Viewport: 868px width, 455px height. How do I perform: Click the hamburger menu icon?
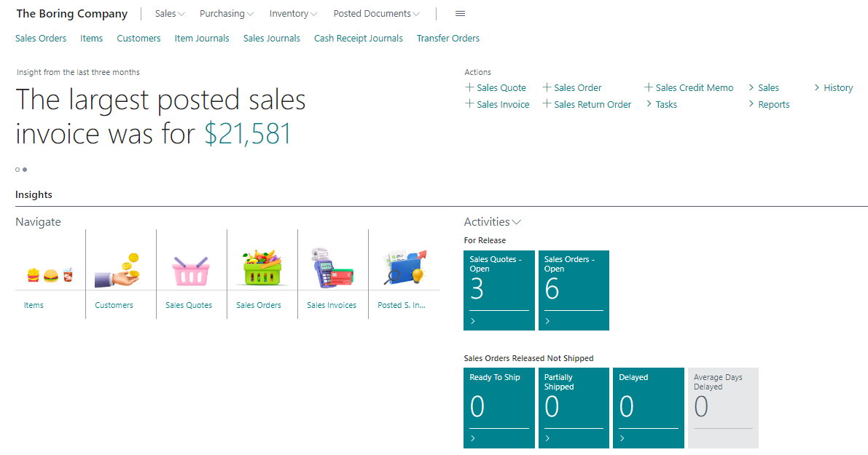point(459,13)
